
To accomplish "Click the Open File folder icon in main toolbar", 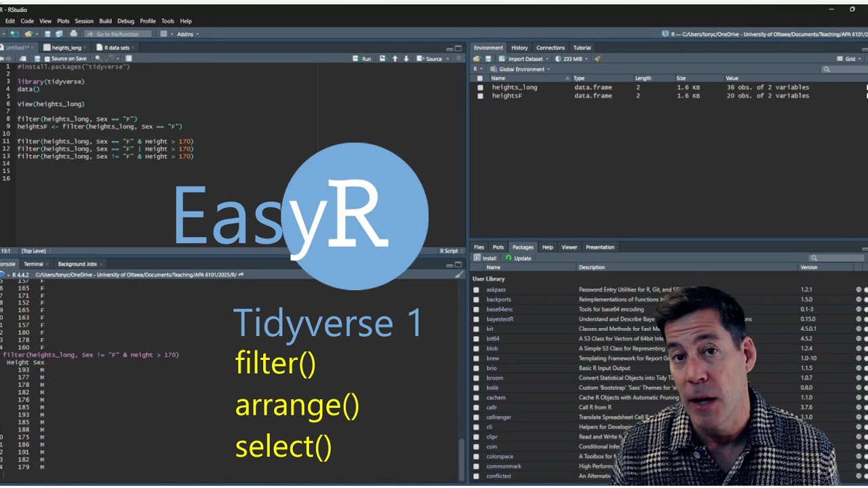I will 28,34.
